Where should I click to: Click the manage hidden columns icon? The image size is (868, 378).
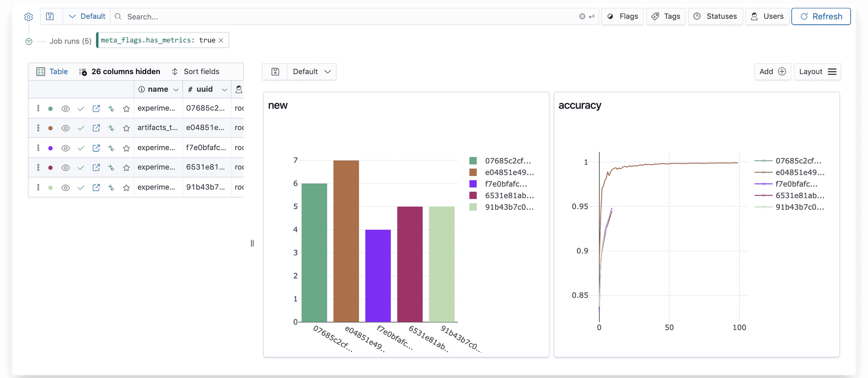point(83,72)
